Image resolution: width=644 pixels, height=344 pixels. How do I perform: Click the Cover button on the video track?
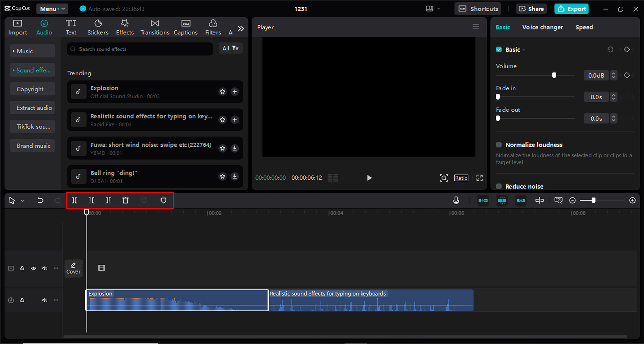(x=73, y=268)
